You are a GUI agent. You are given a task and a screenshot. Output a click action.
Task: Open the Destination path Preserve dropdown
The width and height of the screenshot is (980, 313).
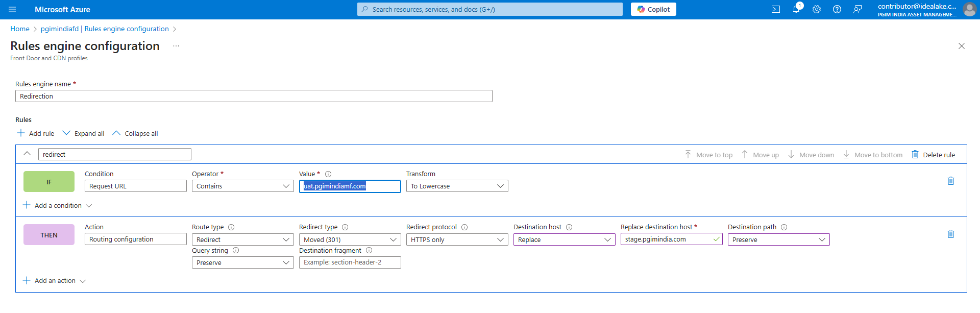[x=779, y=239]
